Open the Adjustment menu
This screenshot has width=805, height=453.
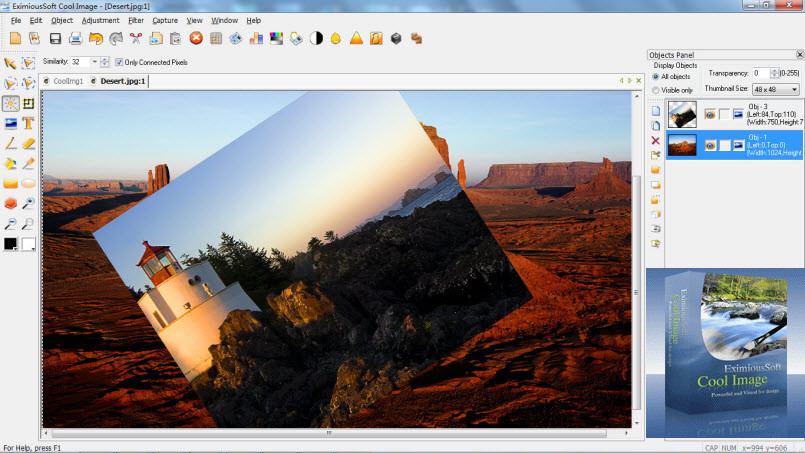[x=100, y=20]
